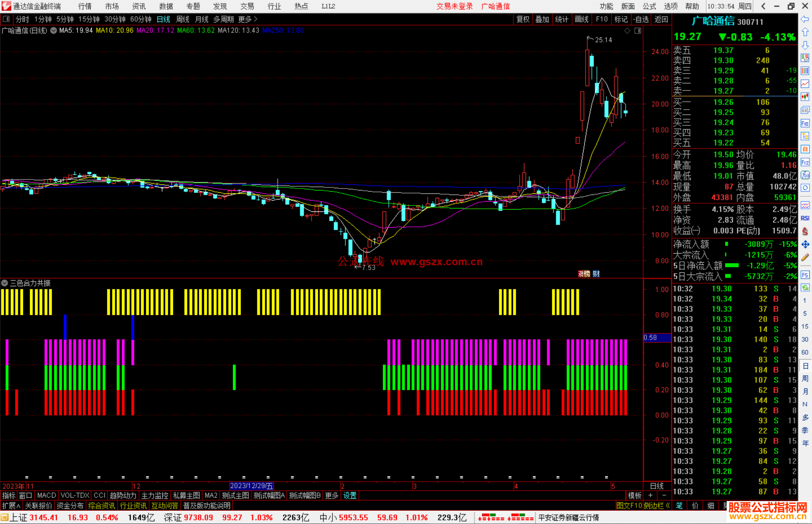Click the F10 icon in right sidebar

coord(805,123)
